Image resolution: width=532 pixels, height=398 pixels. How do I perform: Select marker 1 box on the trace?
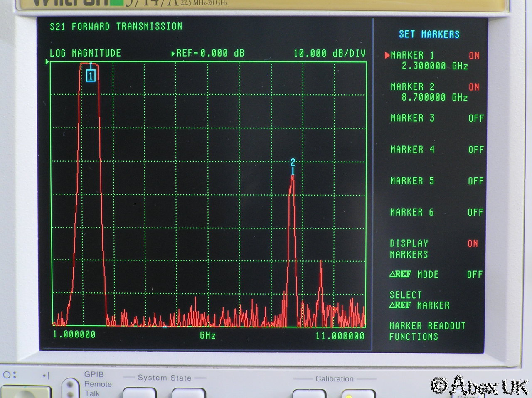coord(91,76)
